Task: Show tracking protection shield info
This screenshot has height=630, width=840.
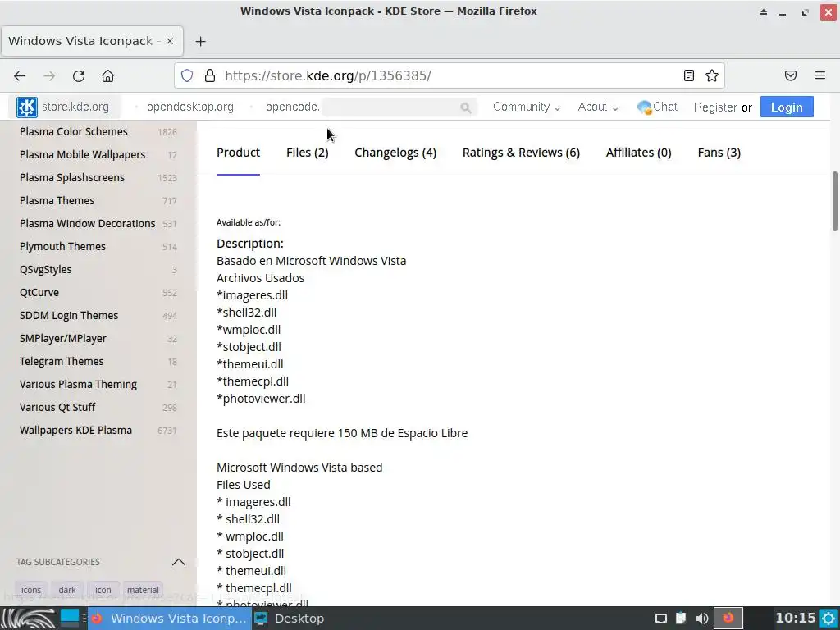Action: (x=186, y=75)
